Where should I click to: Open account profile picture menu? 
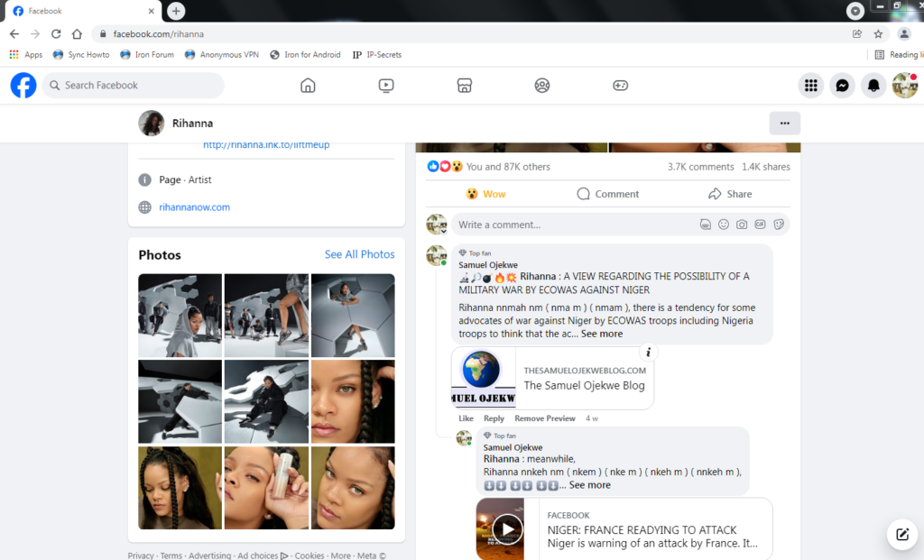(x=904, y=86)
